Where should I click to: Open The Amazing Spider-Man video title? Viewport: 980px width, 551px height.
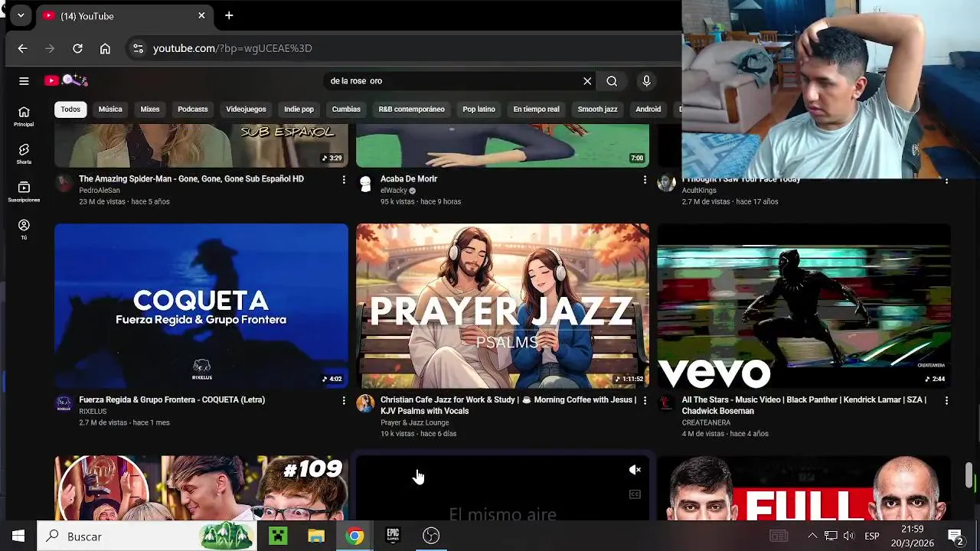[191, 179]
